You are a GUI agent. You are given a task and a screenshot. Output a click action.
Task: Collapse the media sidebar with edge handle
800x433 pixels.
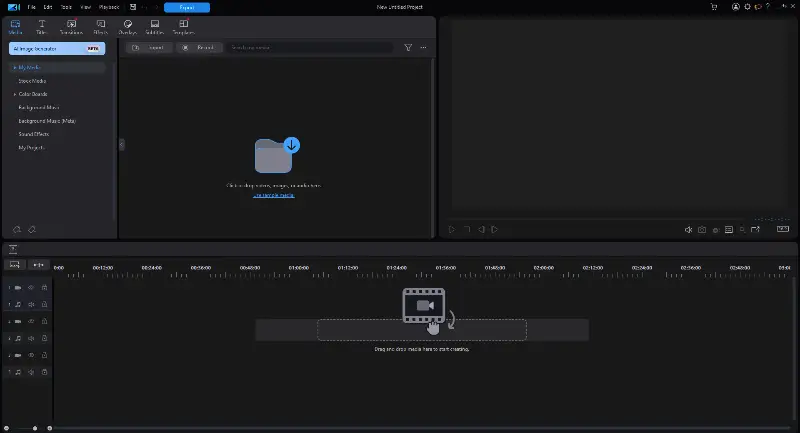121,144
